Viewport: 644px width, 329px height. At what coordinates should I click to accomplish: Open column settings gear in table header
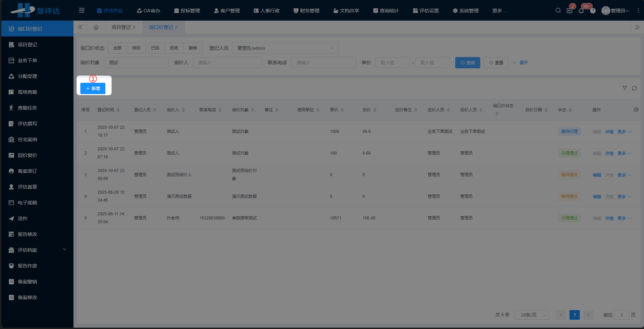coord(636,110)
